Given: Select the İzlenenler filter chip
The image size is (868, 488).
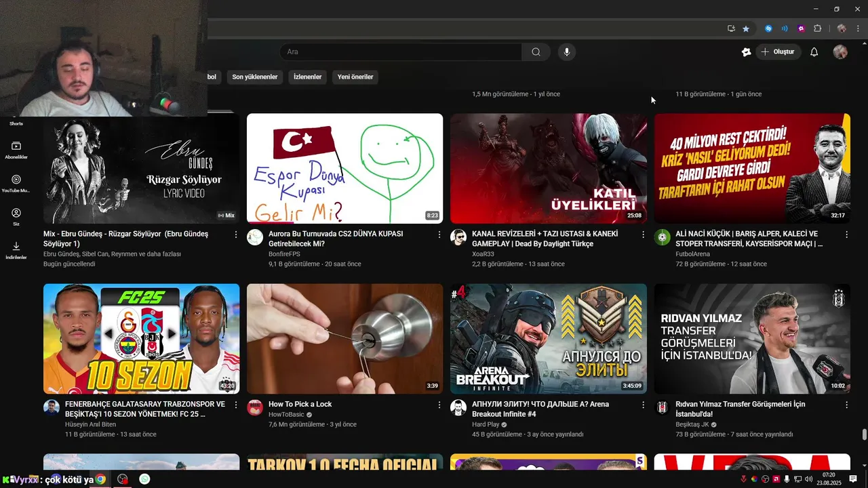Looking at the screenshot, I should [x=307, y=77].
